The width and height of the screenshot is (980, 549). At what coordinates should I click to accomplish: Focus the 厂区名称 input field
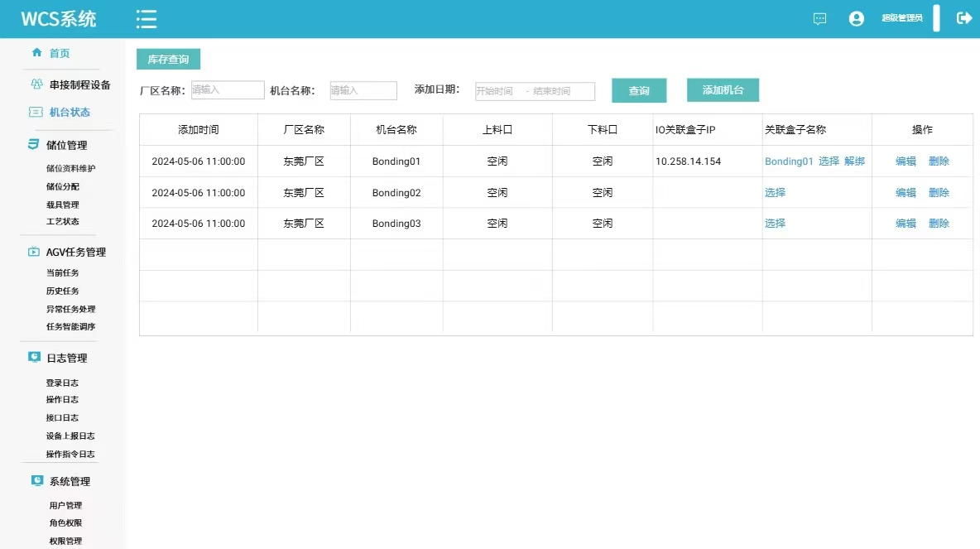(x=228, y=90)
